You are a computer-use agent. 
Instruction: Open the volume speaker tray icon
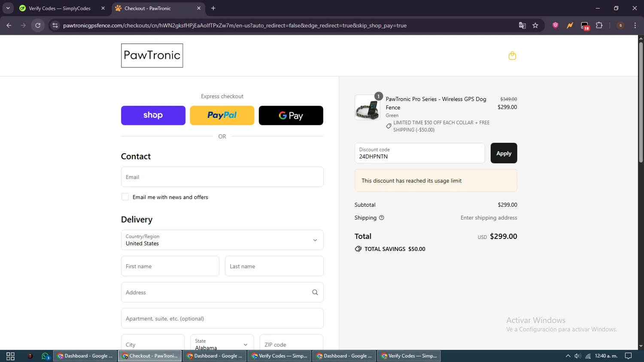[x=578, y=356]
